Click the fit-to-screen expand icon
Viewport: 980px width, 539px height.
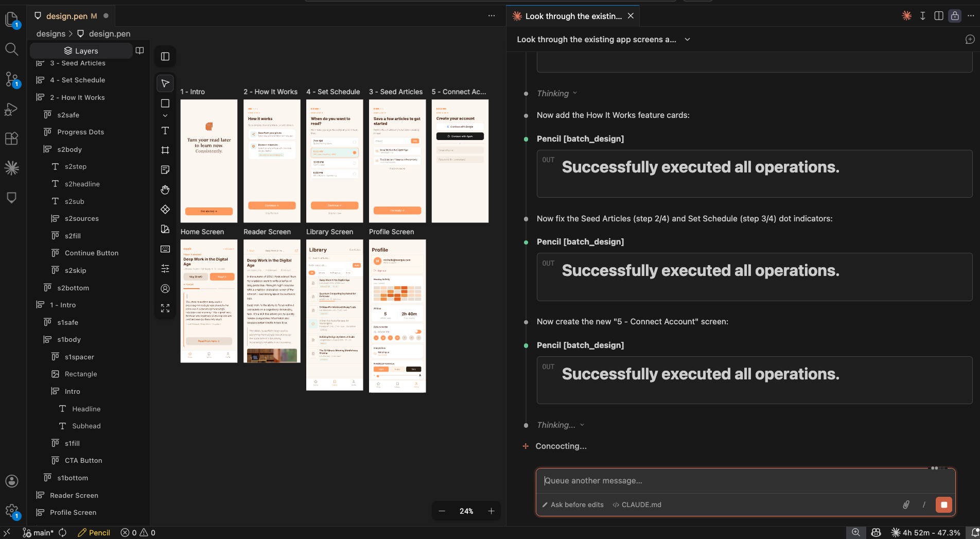(165, 308)
